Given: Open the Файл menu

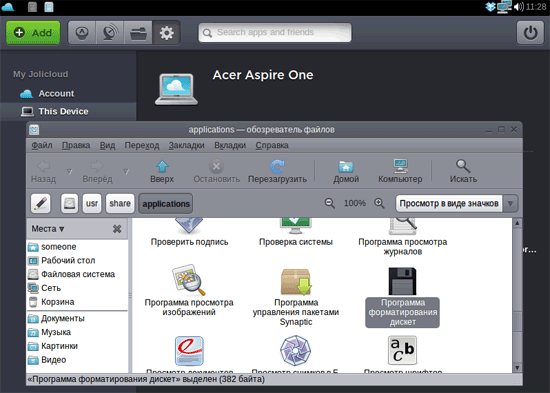Looking at the screenshot, I should click(x=42, y=145).
